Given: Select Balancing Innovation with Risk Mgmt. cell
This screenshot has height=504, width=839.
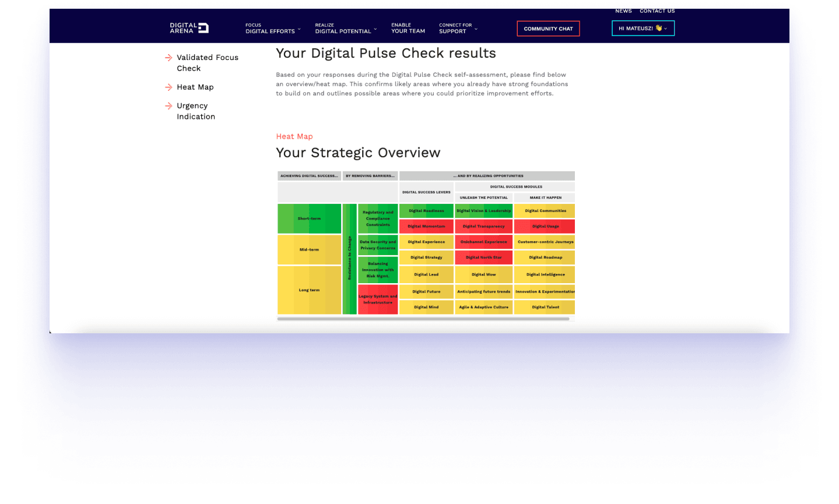Looking at the screenshot, I should coord(378,270).
